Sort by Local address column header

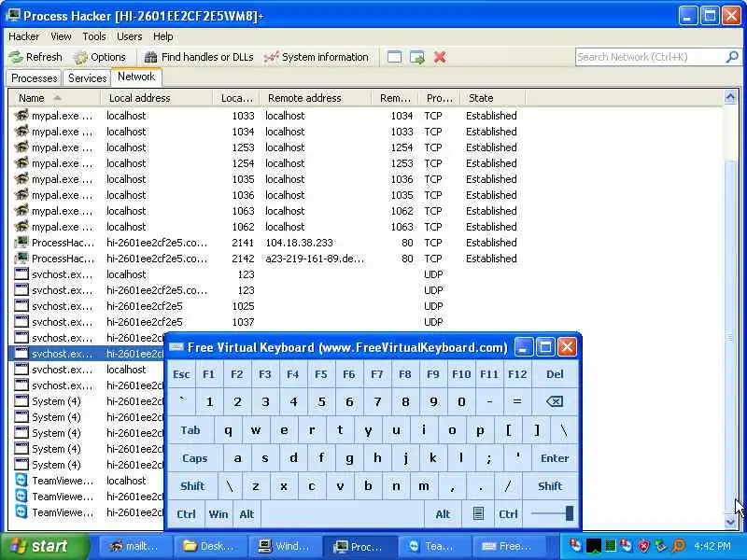pyautogui.click(x=157, y=98)
